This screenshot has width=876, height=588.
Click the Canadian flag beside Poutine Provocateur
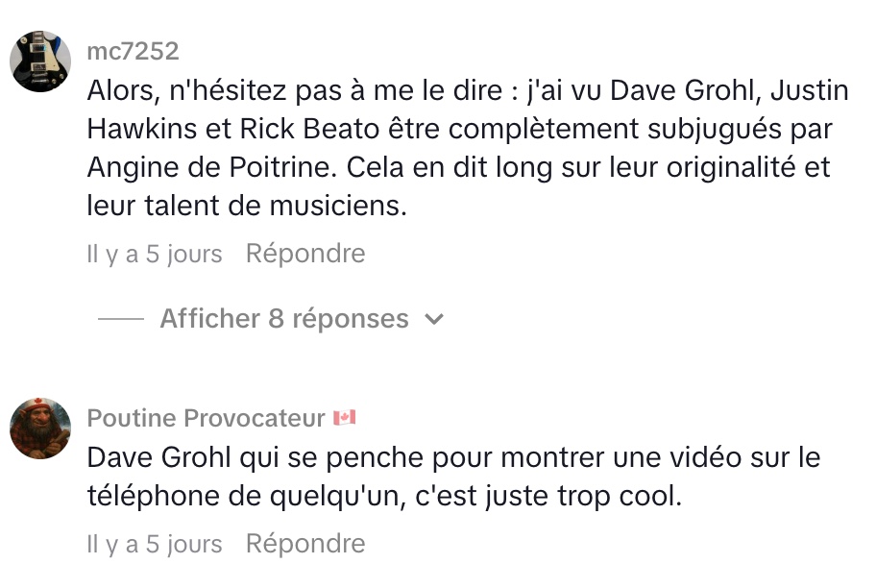[x=345, y=419]
